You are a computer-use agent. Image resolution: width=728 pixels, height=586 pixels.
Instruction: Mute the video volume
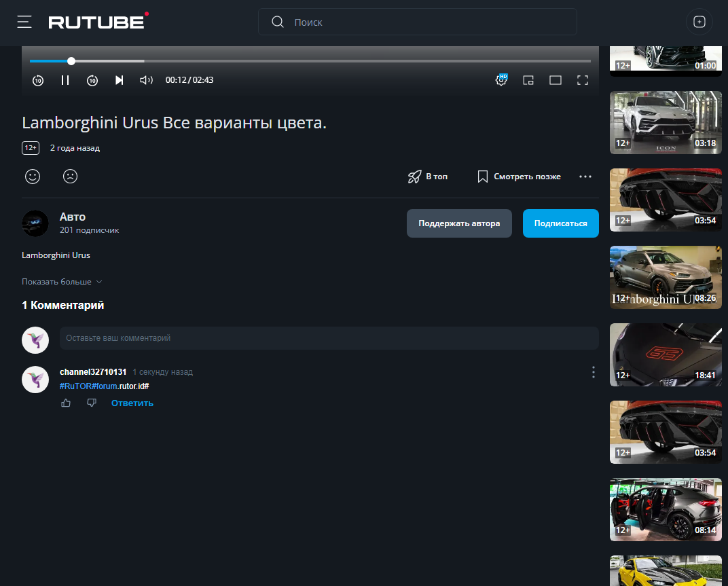pyautogui.click(x=146, y=80)
